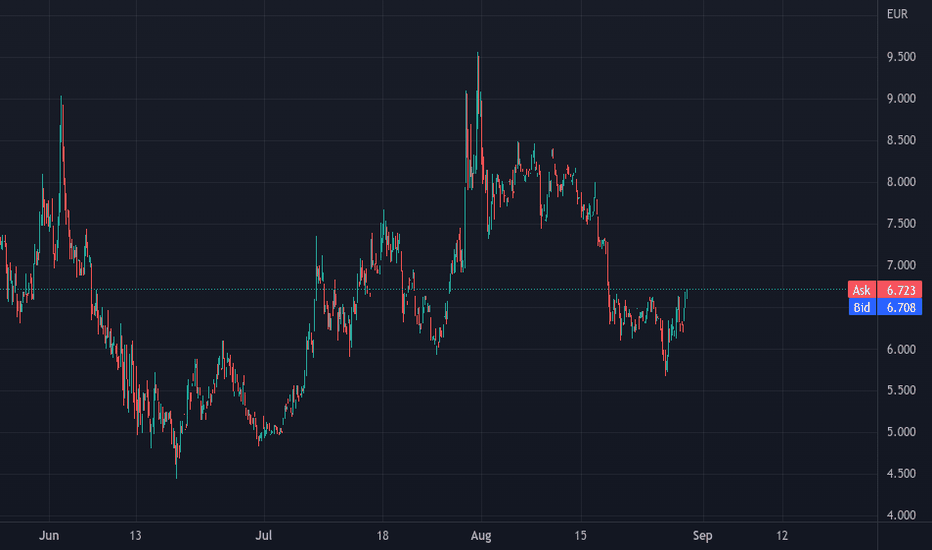Click the 12 date label
The image size is (932, 550).
pos(782,536)
